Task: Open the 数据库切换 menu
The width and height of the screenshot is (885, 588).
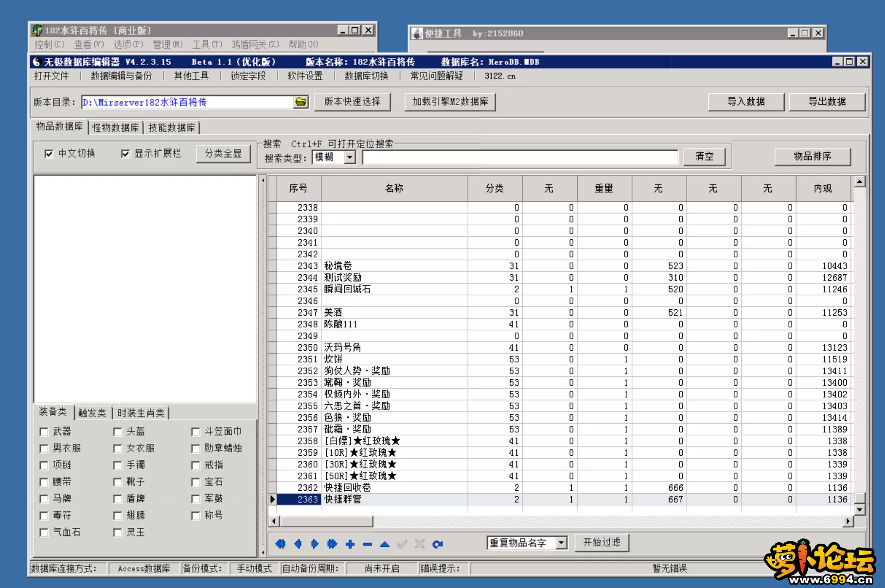Action: [367, 76]
